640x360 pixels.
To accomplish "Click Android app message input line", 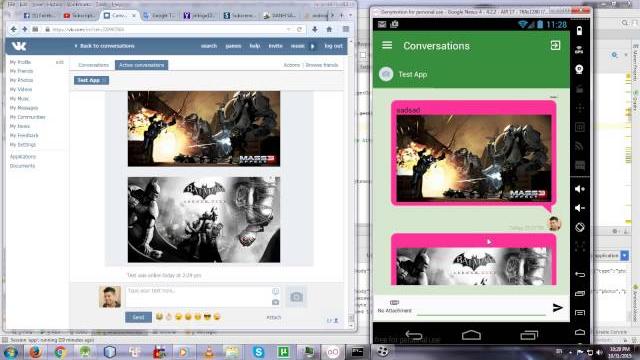I will click(481, 311).
